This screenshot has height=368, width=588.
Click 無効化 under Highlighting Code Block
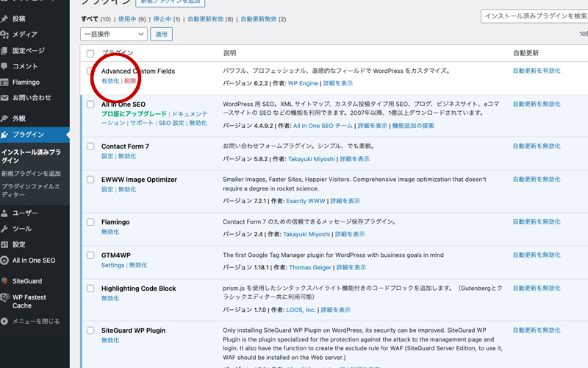click(110, 298)
